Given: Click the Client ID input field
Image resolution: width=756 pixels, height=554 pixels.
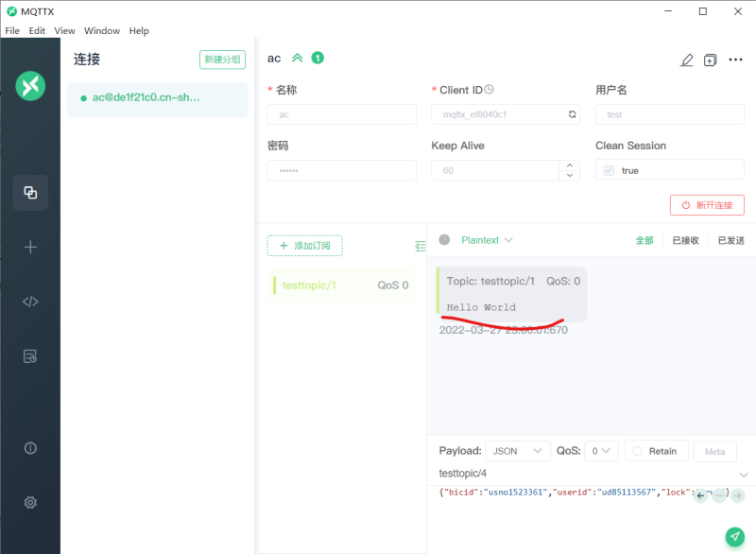Looking at the screenshot, I should [506, 114].
